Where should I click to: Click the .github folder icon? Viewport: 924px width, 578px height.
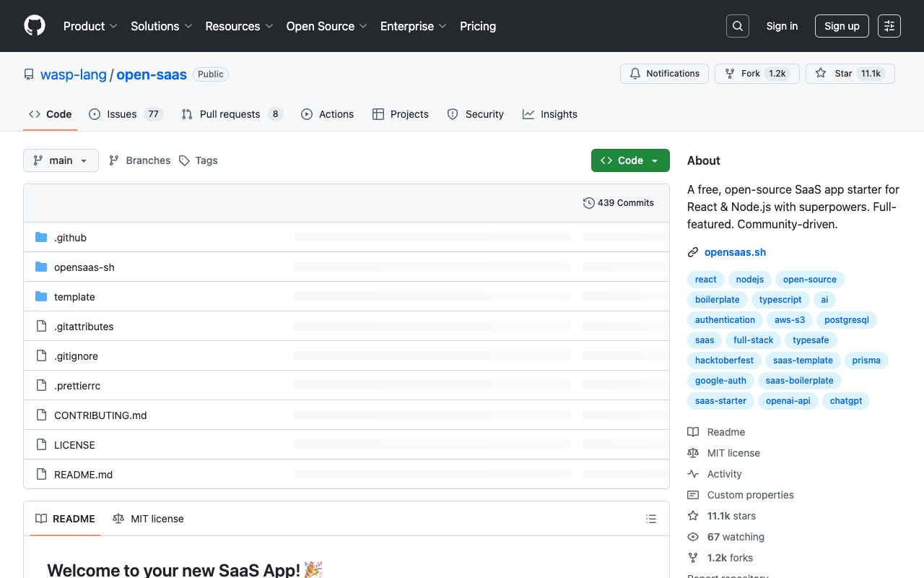coord(41,238)
